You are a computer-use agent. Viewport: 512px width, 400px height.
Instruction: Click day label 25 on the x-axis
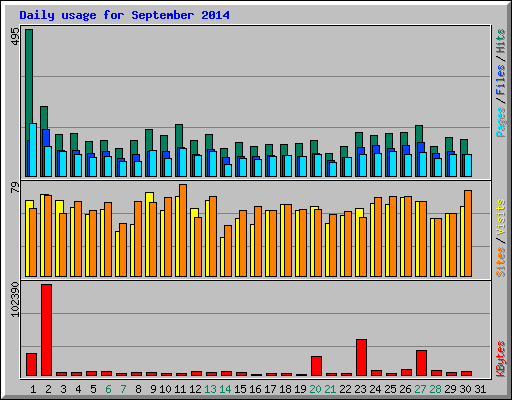coord(390,389)
